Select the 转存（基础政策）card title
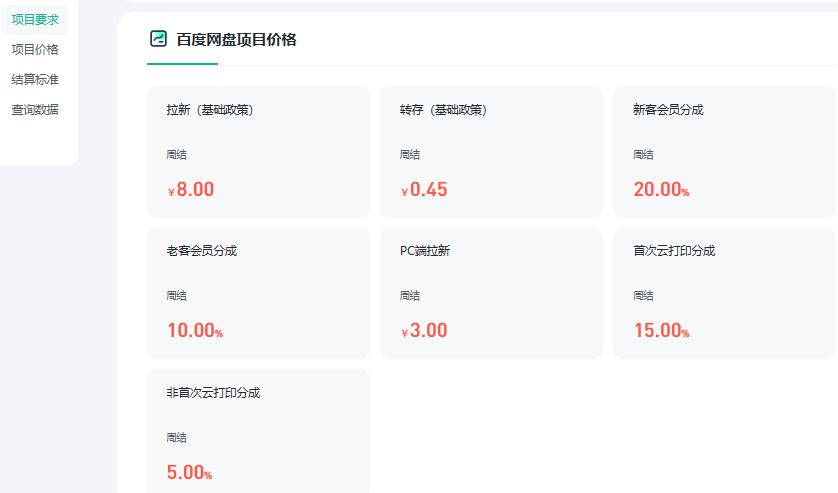Viewport: 838px width, 493px height. (x=443, y=110)
